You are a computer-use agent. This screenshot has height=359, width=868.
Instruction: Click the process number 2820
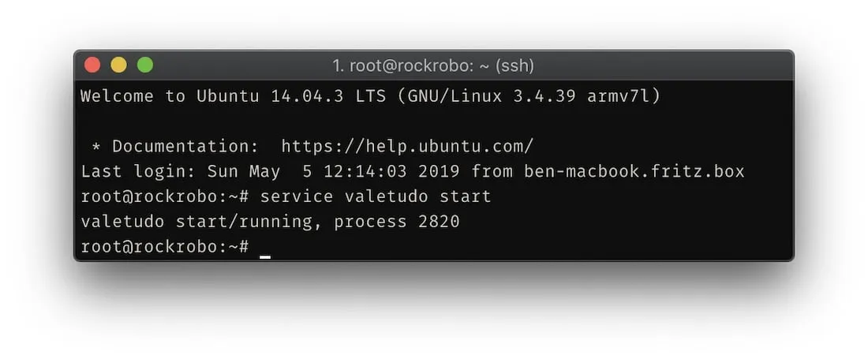click(x=439, y=222)
